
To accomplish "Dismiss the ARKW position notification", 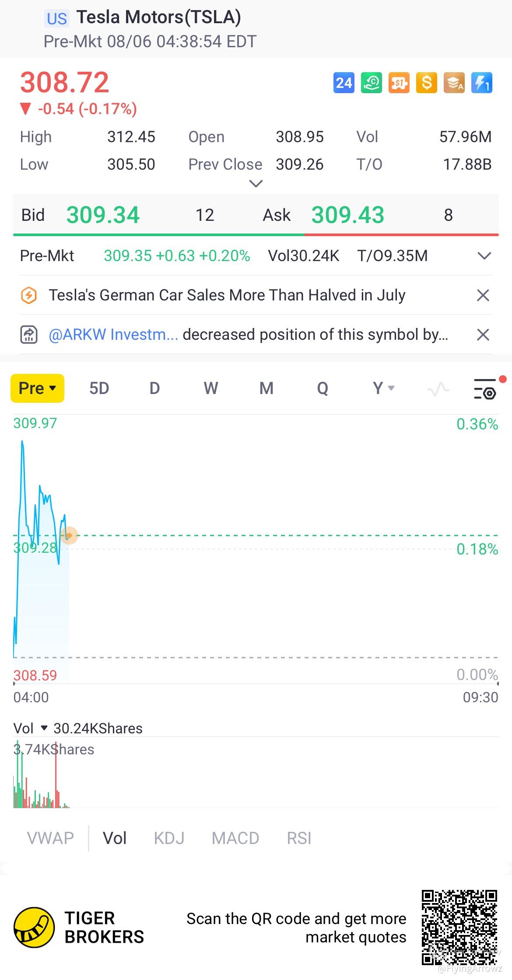I will (483, 335).
